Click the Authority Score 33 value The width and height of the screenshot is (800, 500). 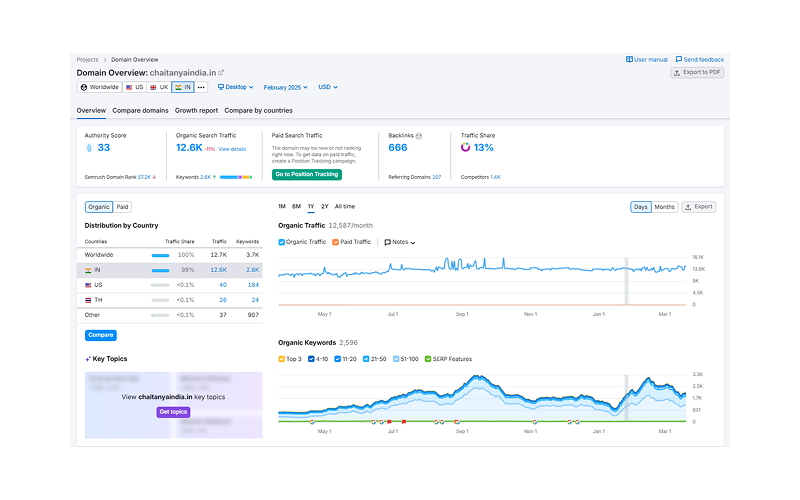click(104, 148)
